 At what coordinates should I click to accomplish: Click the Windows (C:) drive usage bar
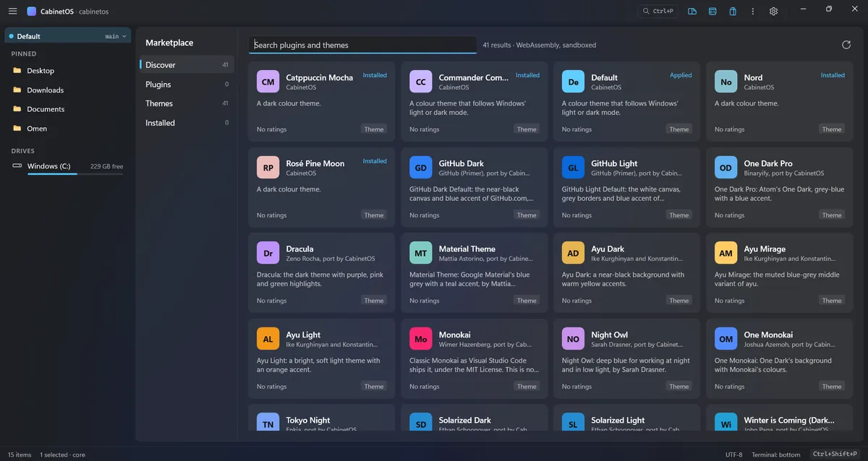pos(75,174)
